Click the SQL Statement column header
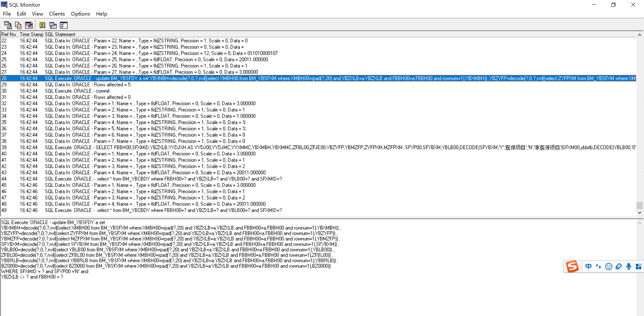 60,34
